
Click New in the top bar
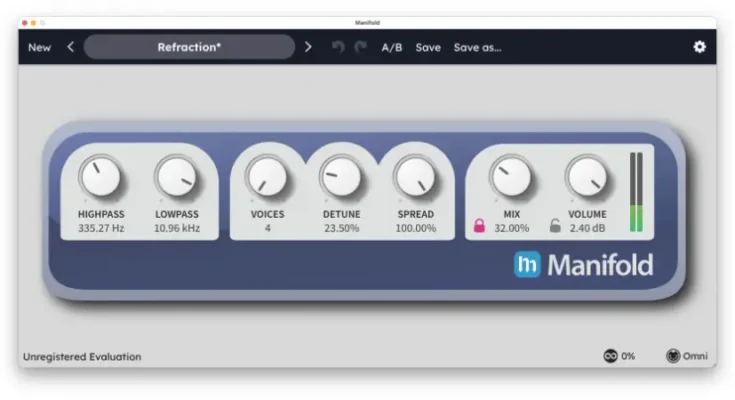click(40, 47)
